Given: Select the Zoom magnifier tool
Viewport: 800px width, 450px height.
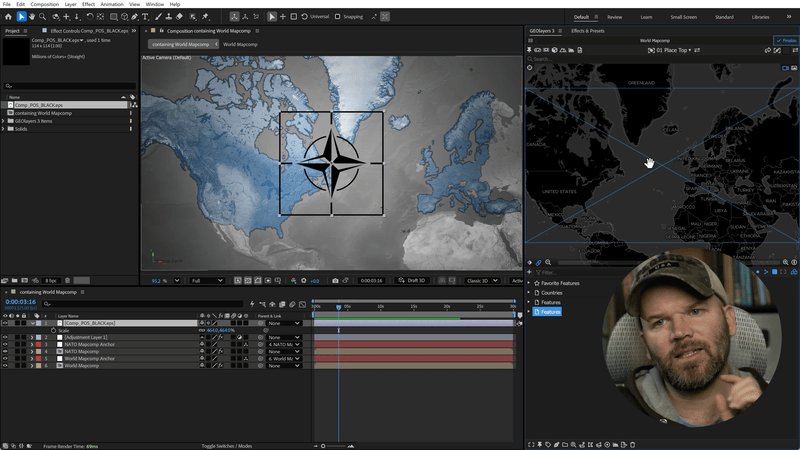Looking at the screenshot, I should (x=42, y=16).
